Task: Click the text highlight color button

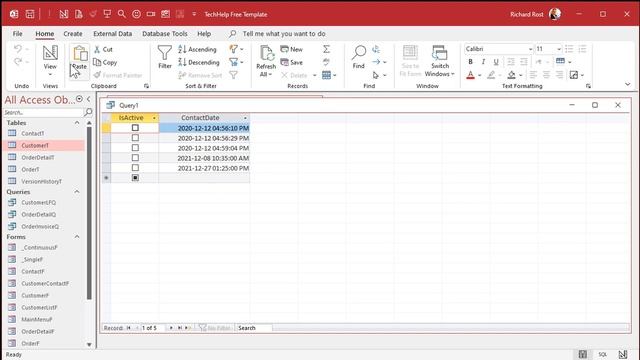Action: (491, 75)
